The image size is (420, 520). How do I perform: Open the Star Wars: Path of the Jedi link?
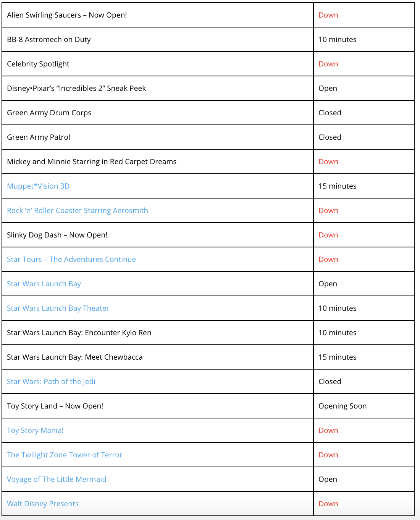(x=51, y=381)
